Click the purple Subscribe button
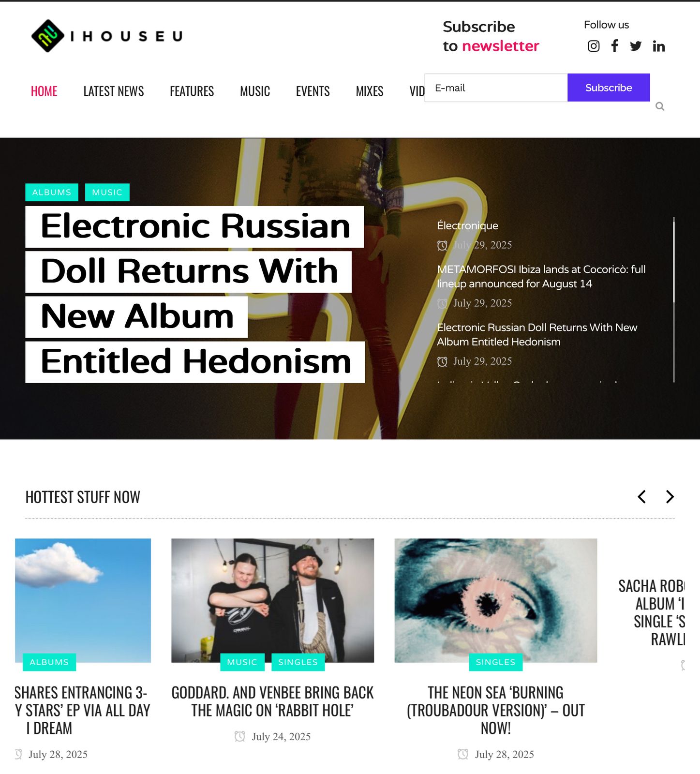The height and width of the screenshot is (774, 700). [x=609, y=88]
